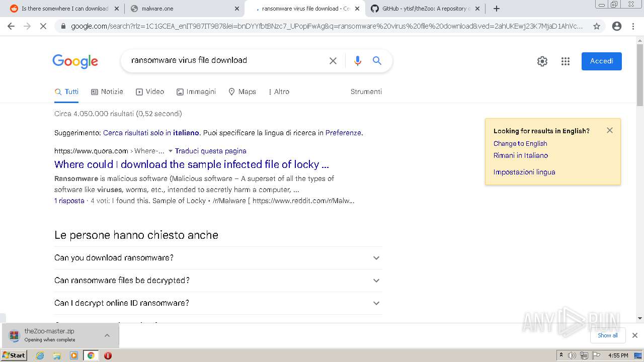
Task: Open the theZoo-master.zip download options chevron
Action: (x=107, y=335)
